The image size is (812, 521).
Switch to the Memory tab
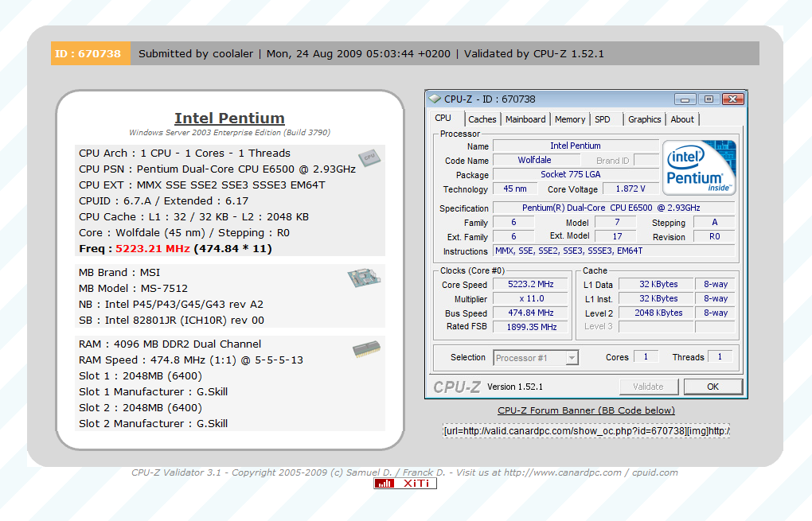[570, 119]
